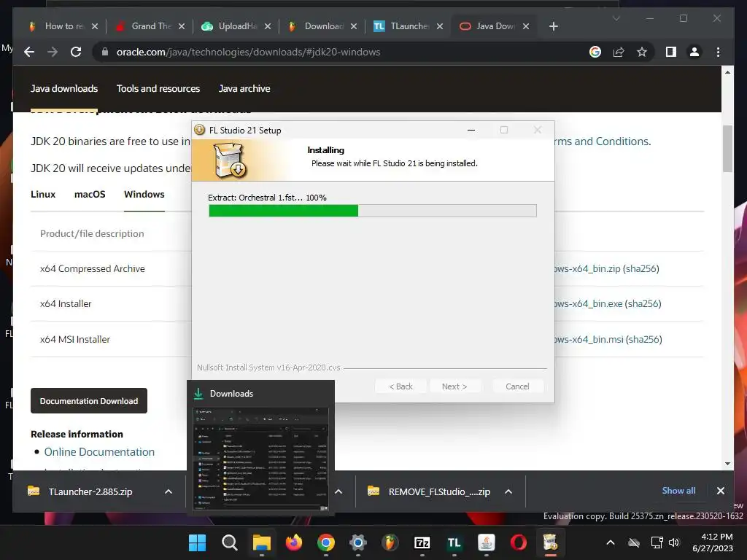Open the browser side panel

671,52
